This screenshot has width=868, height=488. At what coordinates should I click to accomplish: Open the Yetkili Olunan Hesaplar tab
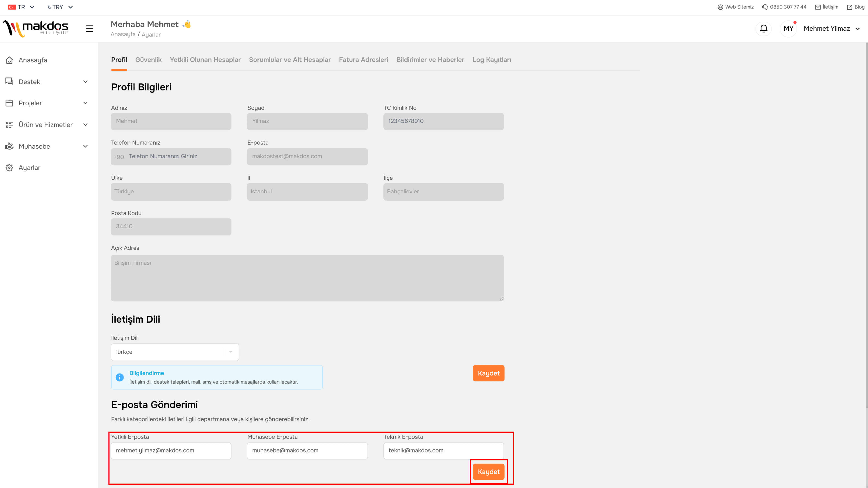click(205, 60)
